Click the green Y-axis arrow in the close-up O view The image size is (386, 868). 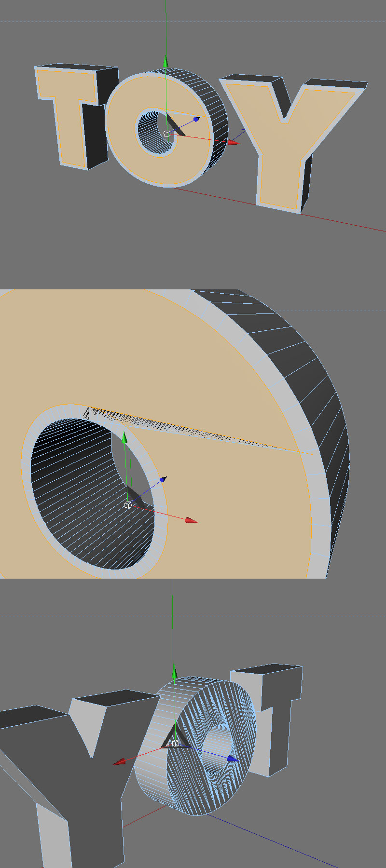[124, 437]
